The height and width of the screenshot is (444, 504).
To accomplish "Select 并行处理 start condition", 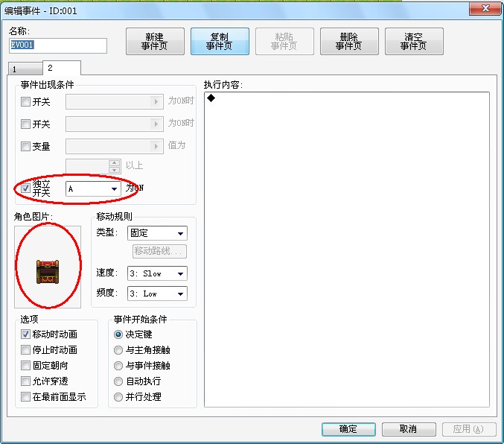I will tap(118, 397).
